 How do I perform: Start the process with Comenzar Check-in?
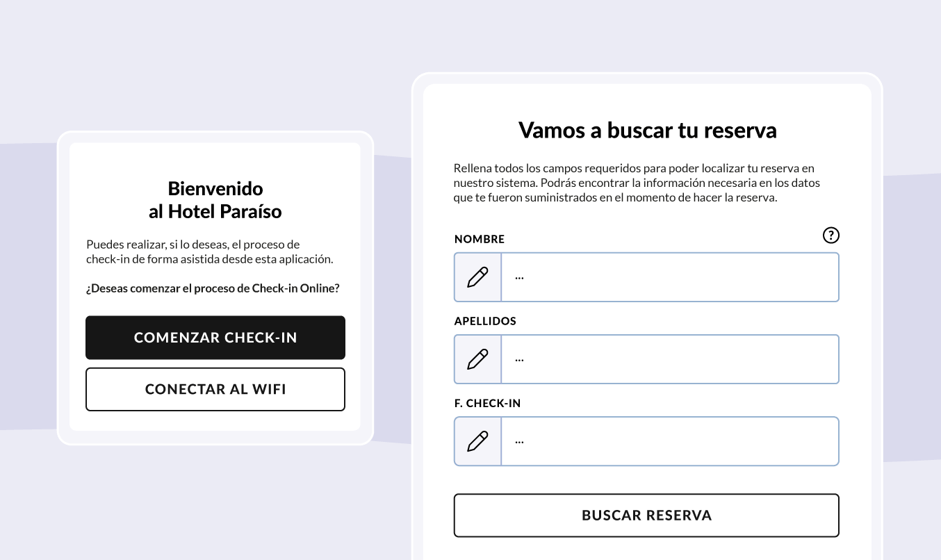[x=215, y=338]
